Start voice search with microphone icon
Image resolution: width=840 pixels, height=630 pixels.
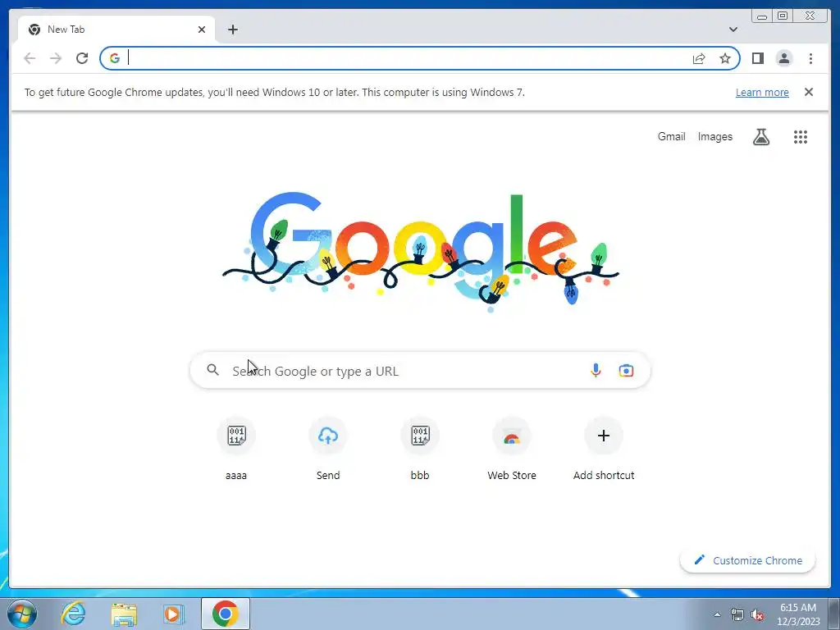596,370
